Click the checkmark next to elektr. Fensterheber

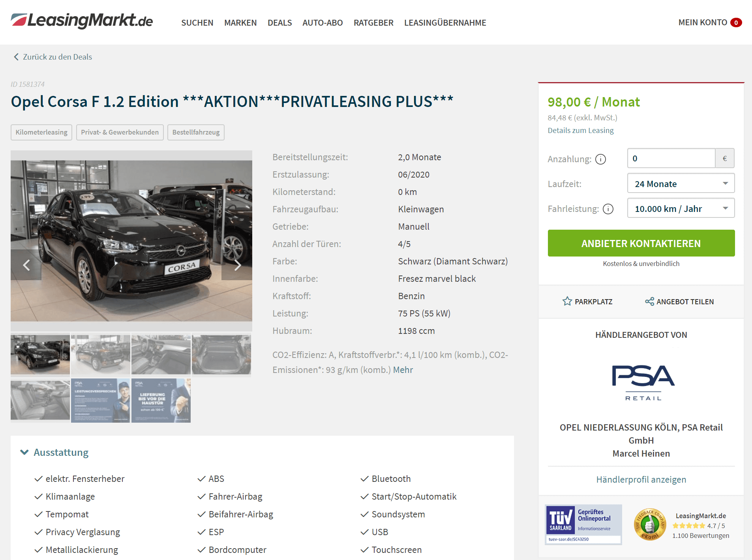coord(38,479)
